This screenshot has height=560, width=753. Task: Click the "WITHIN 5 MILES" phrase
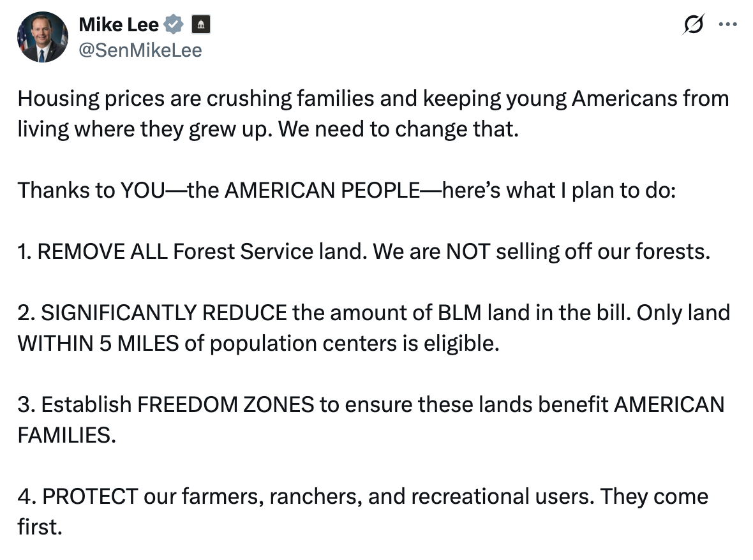pos(98,343)
